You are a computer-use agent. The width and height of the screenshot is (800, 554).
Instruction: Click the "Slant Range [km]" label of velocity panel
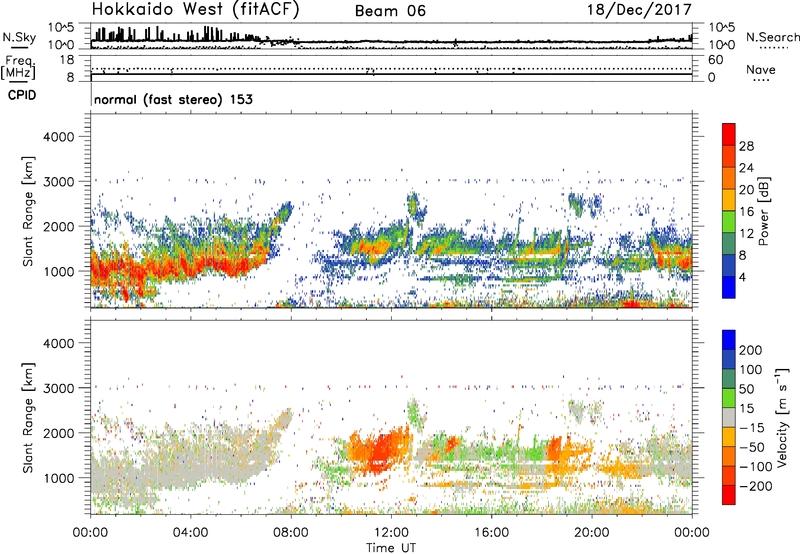(28, 418)
